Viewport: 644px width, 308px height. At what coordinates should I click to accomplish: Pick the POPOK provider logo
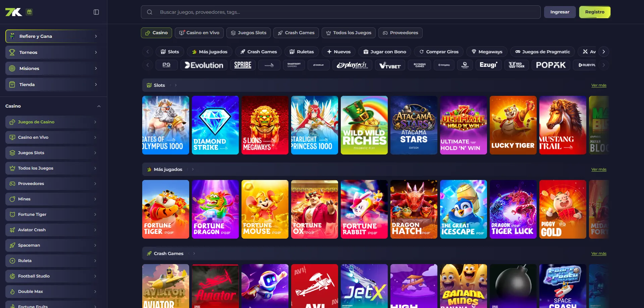click(551, 65)
